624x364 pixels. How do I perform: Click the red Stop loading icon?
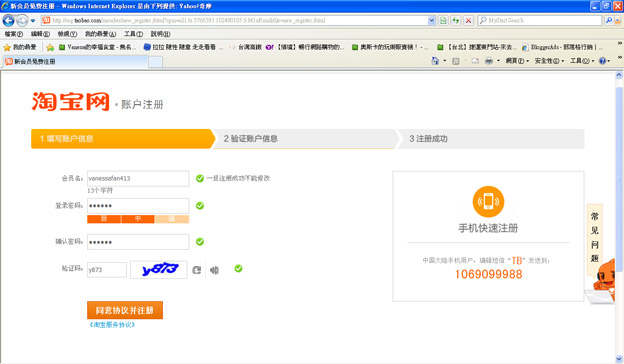pyautogui.click(x=468, y=20)
